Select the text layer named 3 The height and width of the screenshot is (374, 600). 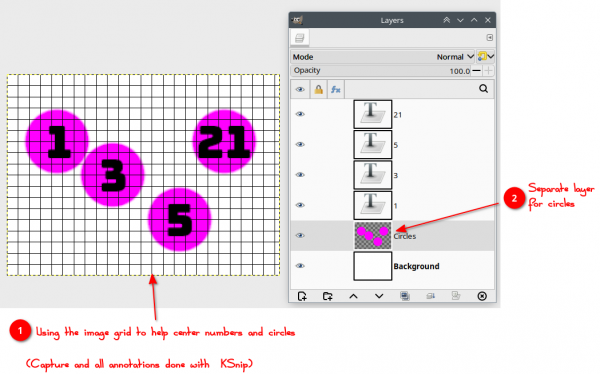pyautogui.click(x=393, y=175)
